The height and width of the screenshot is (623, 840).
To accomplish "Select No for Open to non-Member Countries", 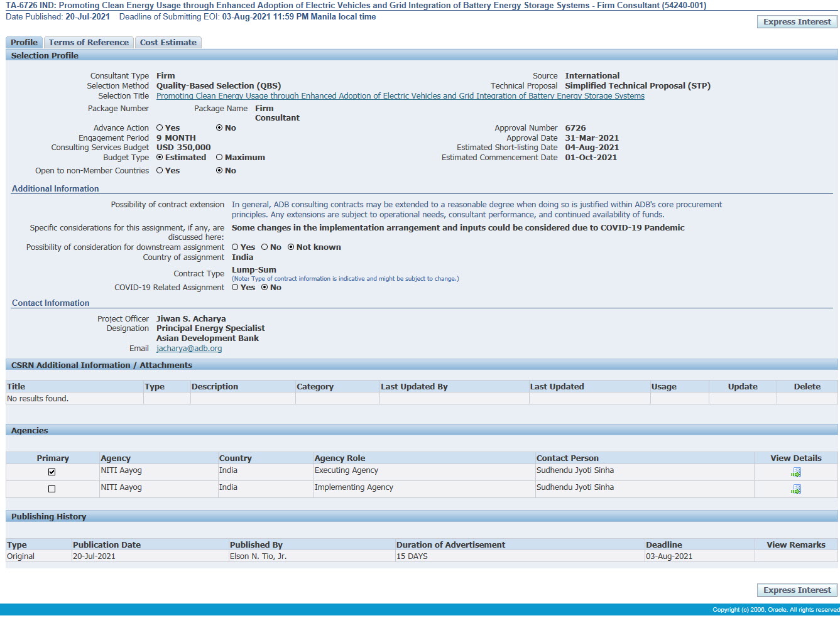I will pyautogui.click(x=219, y=170).
